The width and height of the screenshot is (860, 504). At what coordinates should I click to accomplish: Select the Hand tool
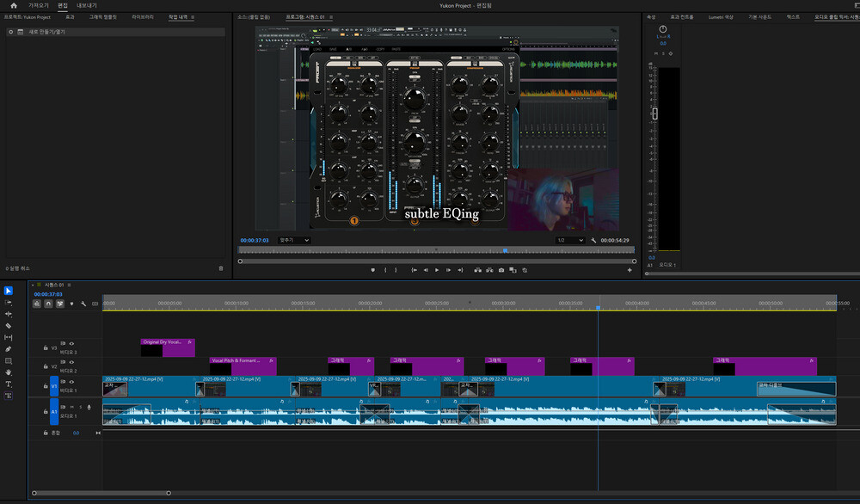tap(9, 372)
